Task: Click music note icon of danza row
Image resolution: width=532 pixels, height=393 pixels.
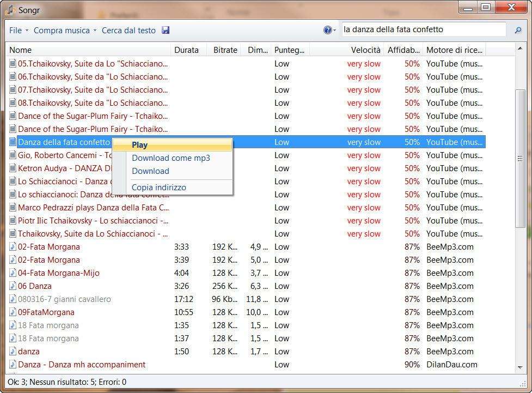Action: [13, 351]
